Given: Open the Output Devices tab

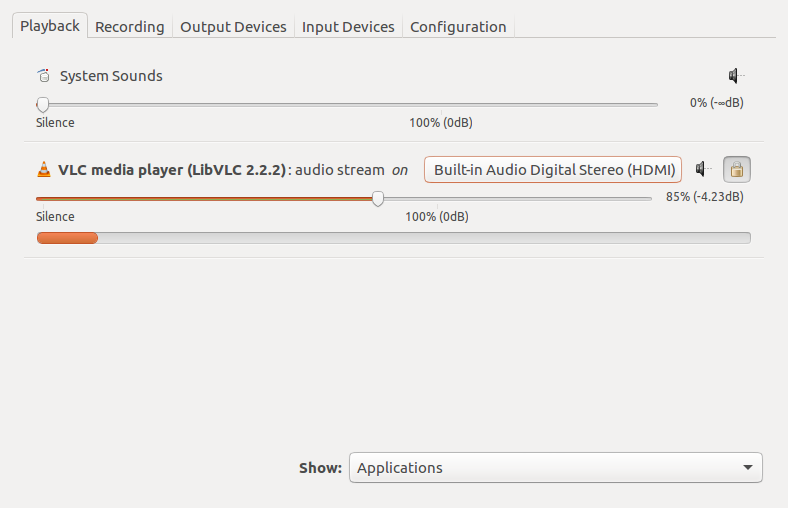Looking at the screenshot, I should (x=233, y=27).
